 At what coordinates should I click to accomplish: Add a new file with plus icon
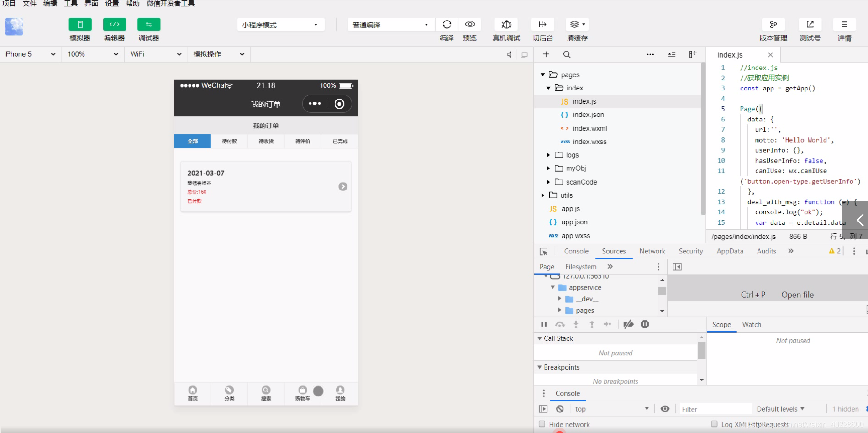(x=546, y=54)
